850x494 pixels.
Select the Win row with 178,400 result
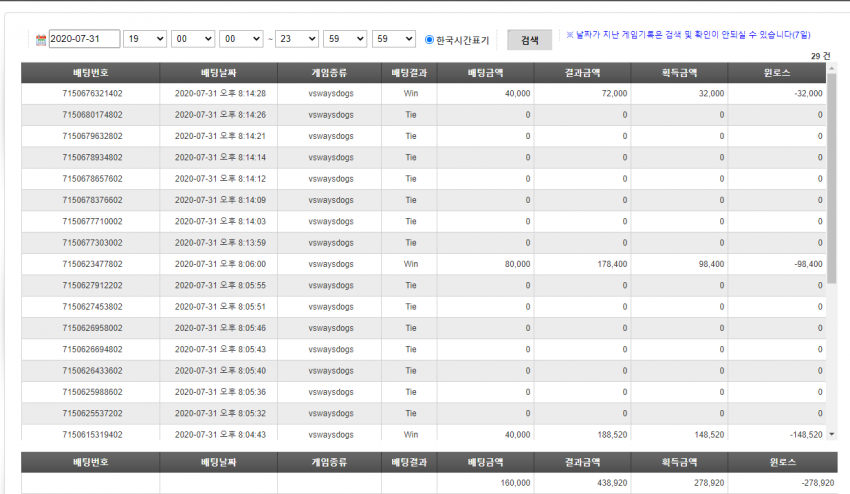(x=423, y=264)
